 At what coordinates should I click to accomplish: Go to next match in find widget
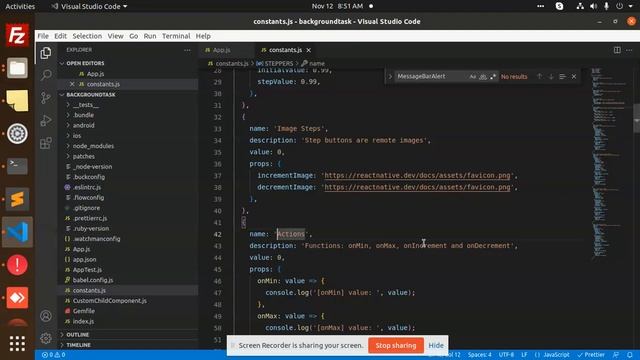[x=551, y=76]
